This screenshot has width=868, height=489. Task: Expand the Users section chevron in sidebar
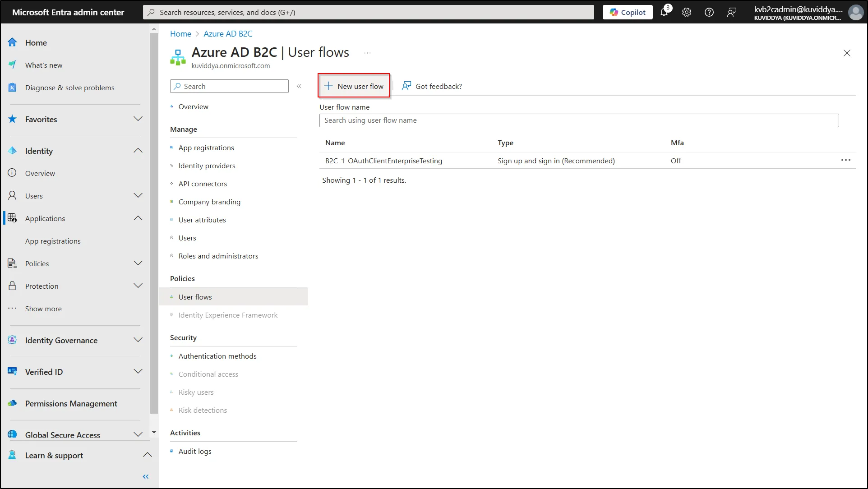point(138,196)
